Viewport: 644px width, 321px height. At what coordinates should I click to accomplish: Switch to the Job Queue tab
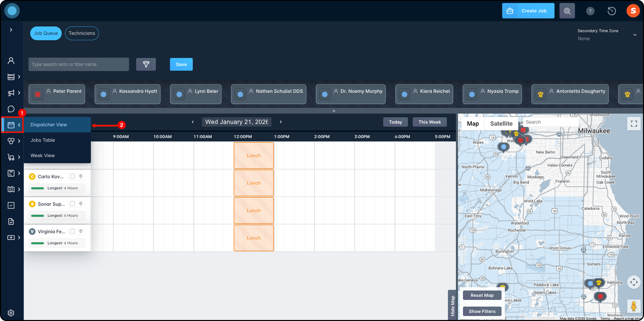point(46,33)
